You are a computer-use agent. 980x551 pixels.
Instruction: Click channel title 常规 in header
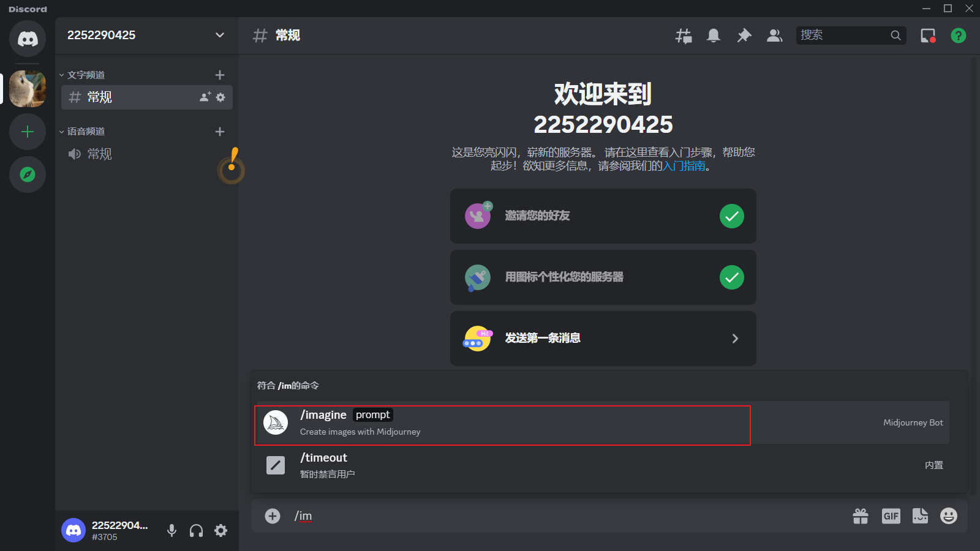pyautogui.click(x=288, y=36)
